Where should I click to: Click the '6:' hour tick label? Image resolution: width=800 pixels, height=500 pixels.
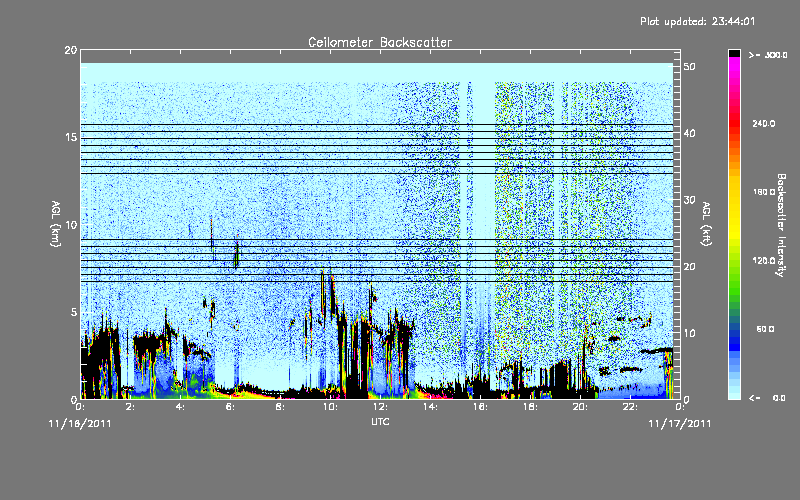pos(230,407)
